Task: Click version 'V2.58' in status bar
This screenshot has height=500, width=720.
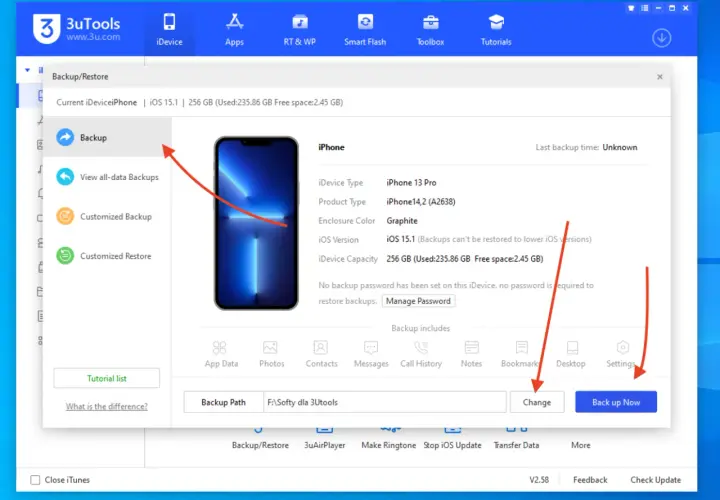Action: pos(539,480)
